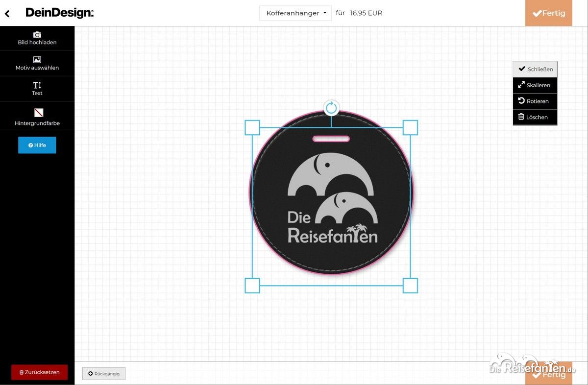Open Motiv auswählen image picker

coord(37,63)
